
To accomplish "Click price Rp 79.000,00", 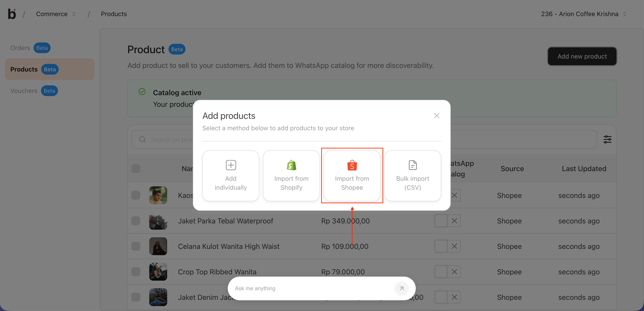I will click(x=343, y=271).
